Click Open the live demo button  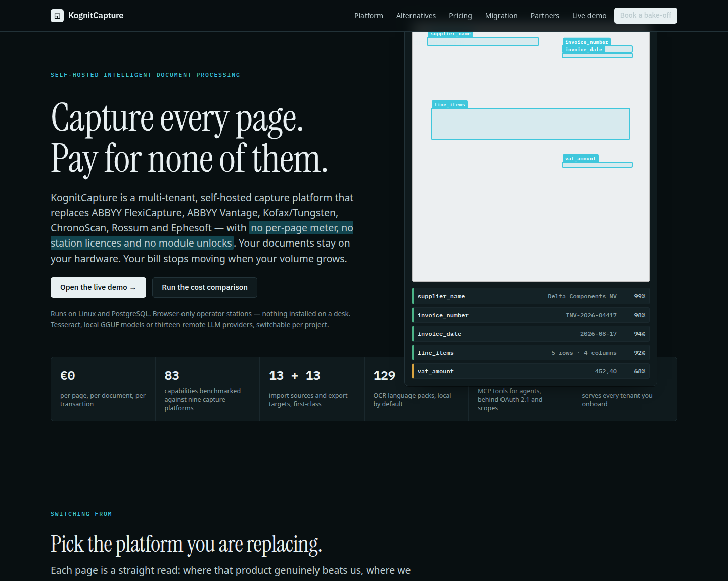(98, 287)
